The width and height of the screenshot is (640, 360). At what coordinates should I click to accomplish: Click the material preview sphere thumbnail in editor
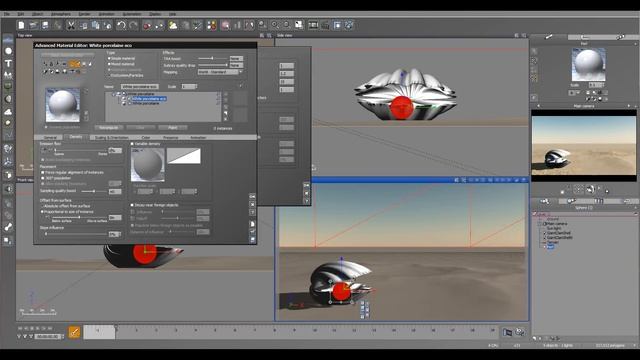[x=62, y=105]
